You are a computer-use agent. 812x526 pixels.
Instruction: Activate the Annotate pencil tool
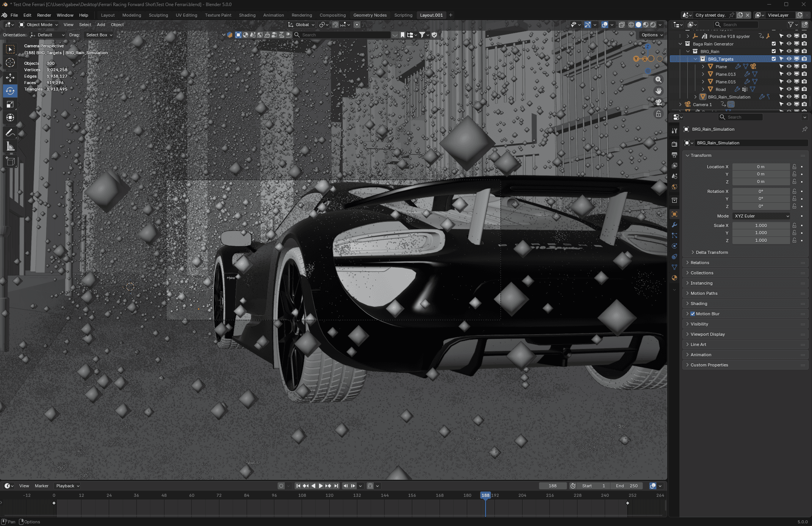coord(10,133)
